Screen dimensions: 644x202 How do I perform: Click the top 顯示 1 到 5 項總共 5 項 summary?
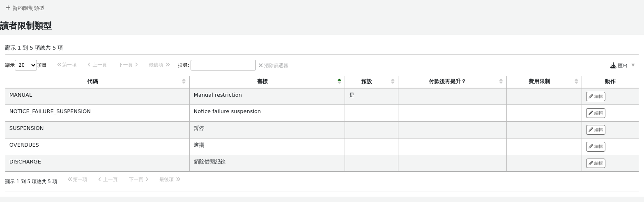coord(34,48)
